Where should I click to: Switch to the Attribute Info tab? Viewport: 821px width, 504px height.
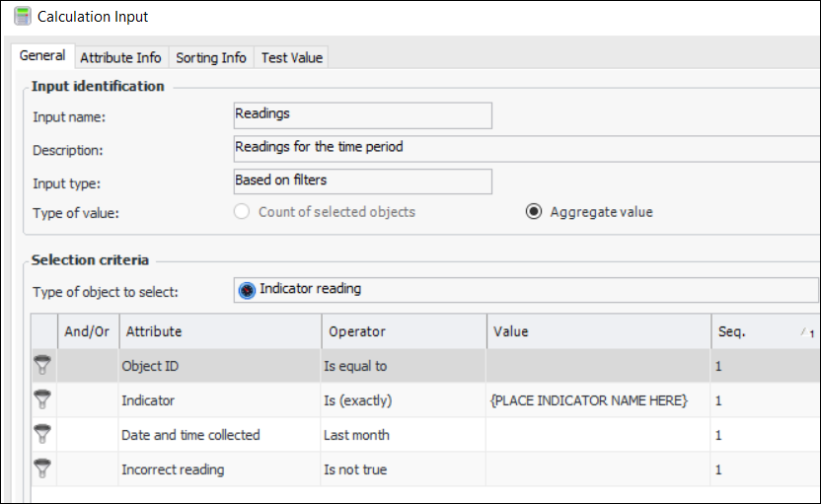120,57
